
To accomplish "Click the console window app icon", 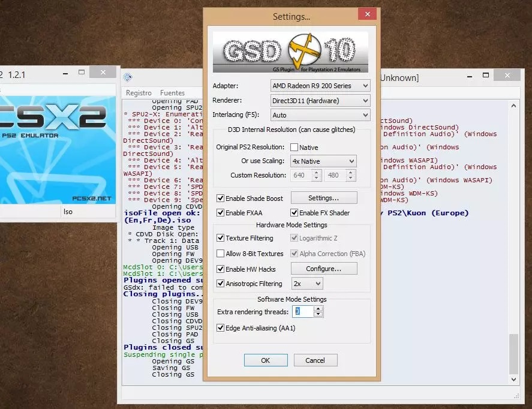I will click(128, 77).
